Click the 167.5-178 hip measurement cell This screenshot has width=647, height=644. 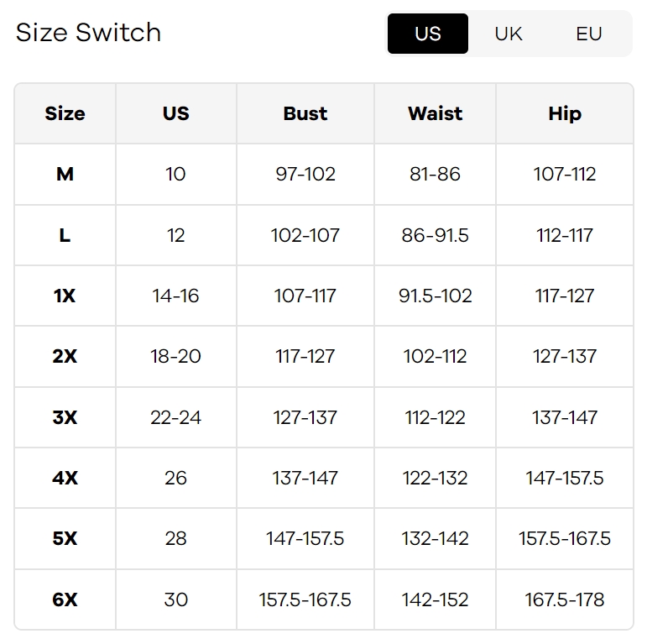(565, 599)
